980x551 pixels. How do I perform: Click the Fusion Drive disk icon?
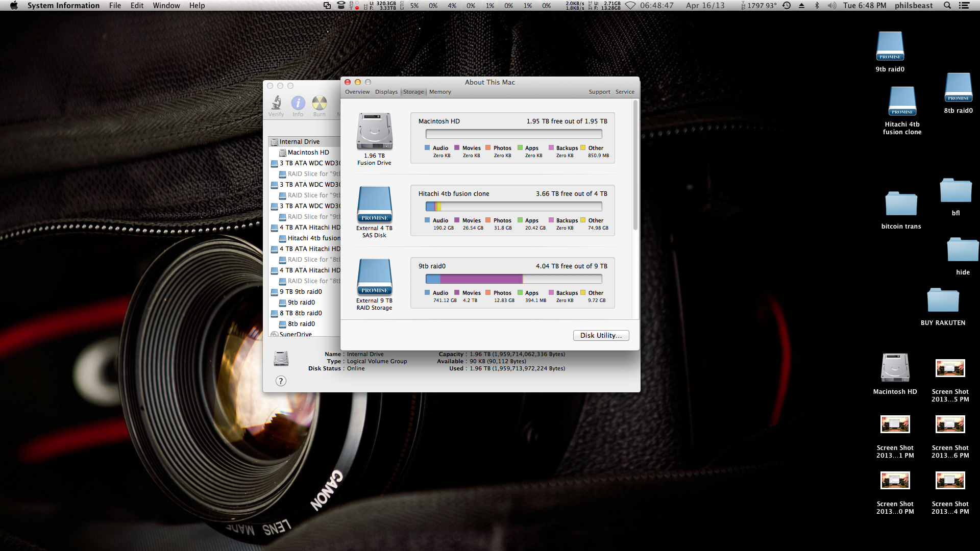coord(374,131)
